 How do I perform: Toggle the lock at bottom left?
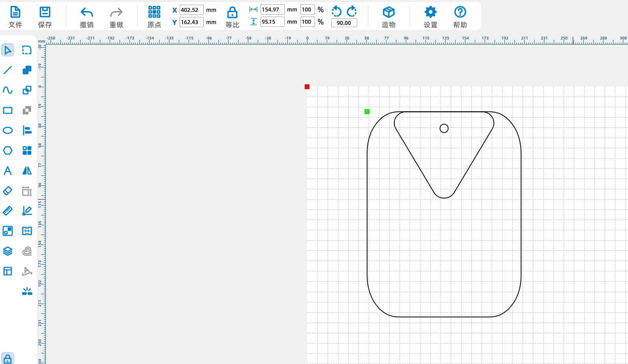[7, 359]
